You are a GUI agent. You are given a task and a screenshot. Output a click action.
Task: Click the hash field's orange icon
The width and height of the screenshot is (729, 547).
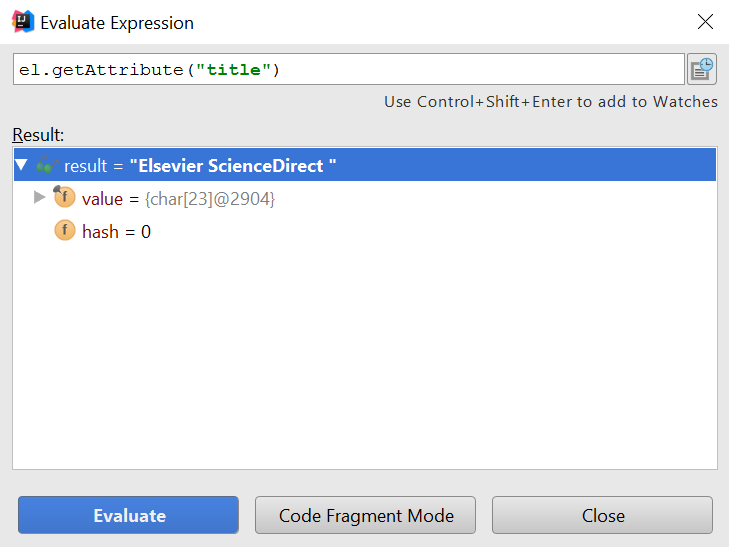(x=65, y=231)
